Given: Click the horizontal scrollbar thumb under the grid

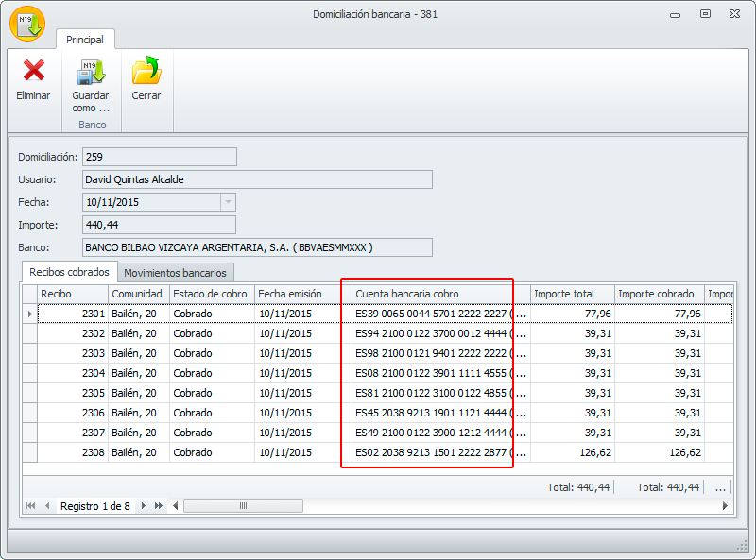Looking at the screenshot, I should click(x=243, y=506).
